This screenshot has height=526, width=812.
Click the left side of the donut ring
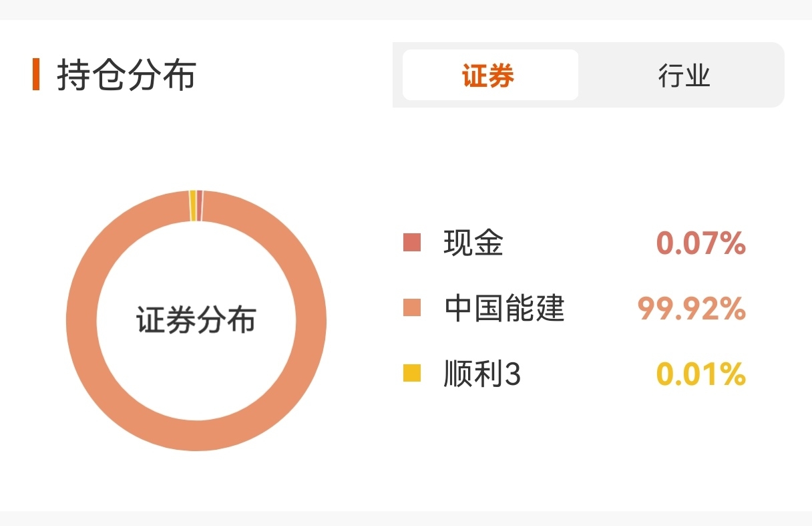pyautogui.click(x=81, y=321)
